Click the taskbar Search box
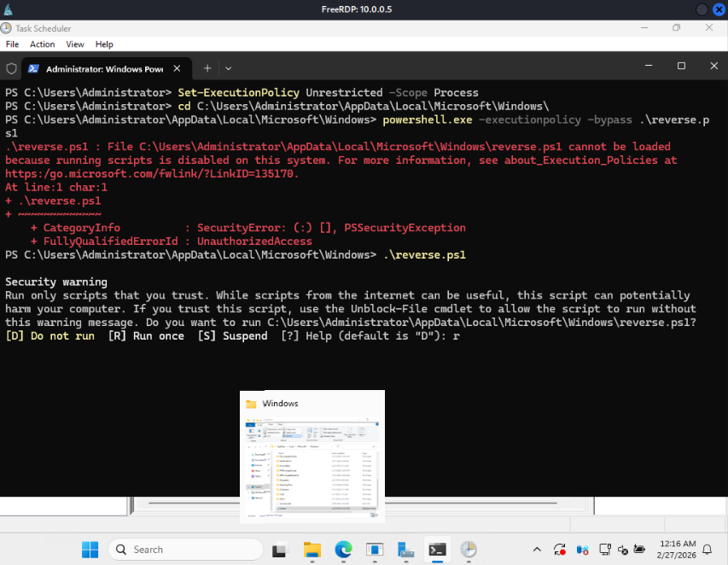This screenshot has width=728, height=565. click(185, 550)
